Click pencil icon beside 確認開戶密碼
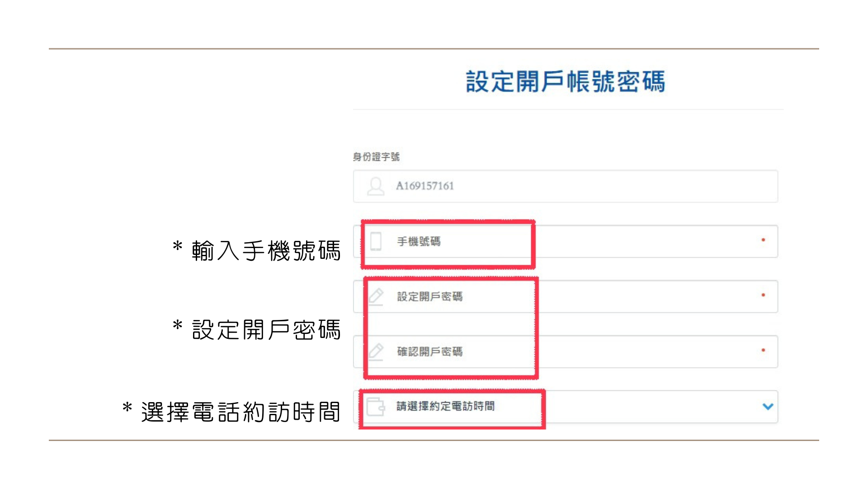This screenshot has width=868, height=488. tap(376, 352)
